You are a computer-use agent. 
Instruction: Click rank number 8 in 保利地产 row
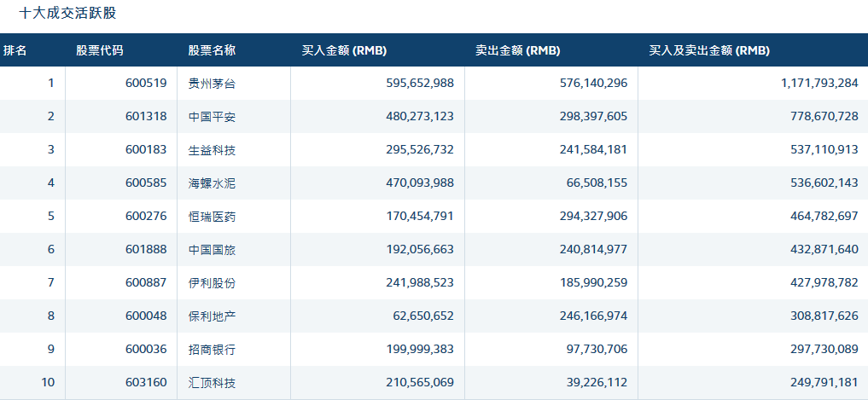point(51,316)
